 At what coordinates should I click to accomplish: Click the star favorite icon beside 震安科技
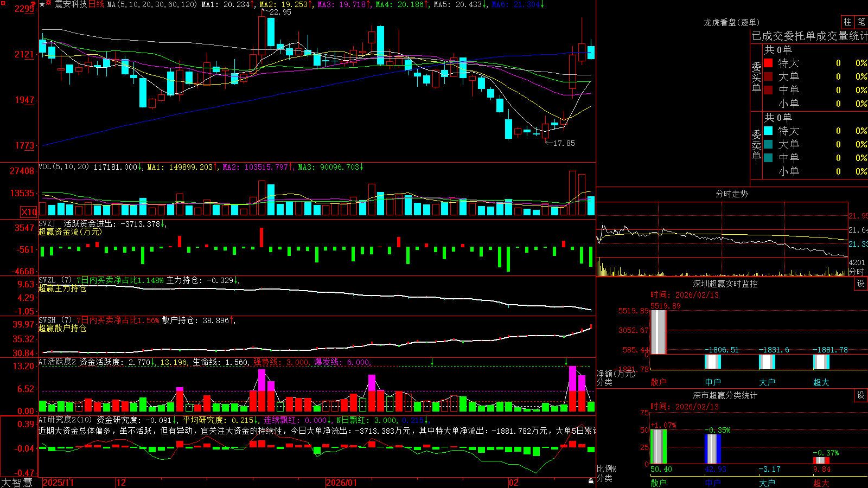point(42,4)
